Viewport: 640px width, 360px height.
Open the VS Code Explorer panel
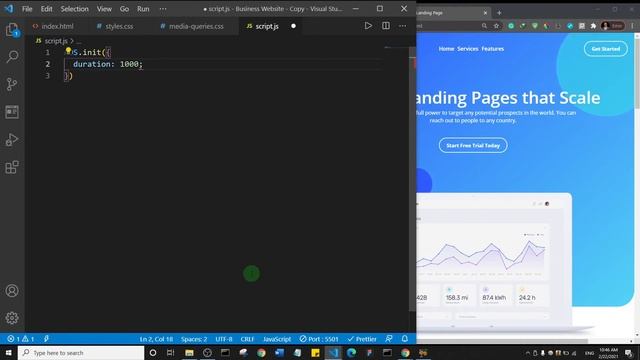[12, 30]
